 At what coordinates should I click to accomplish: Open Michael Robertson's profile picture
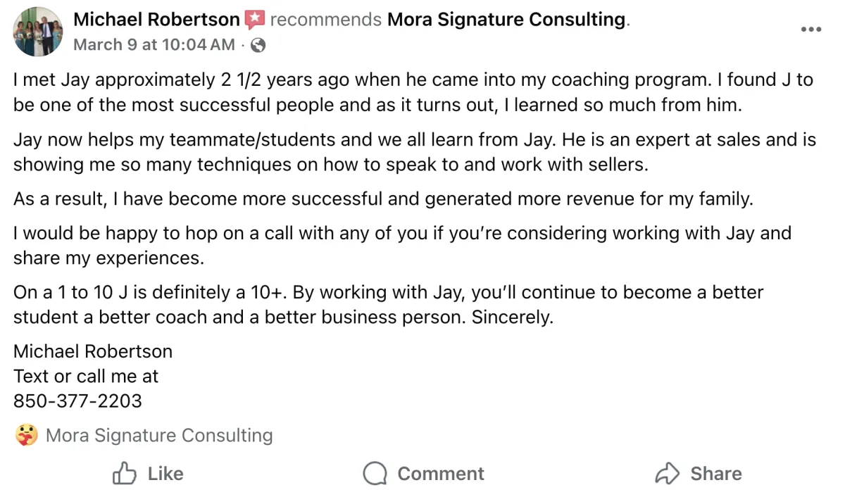coord(38,32)
